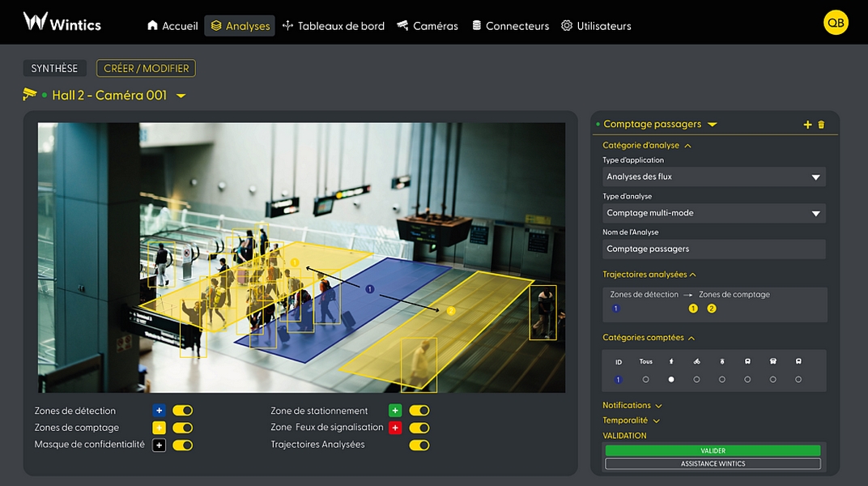This screenshot has height=486, width=868.
Task: Add a new analysis with the yellow plus
Action: point(807,125)
